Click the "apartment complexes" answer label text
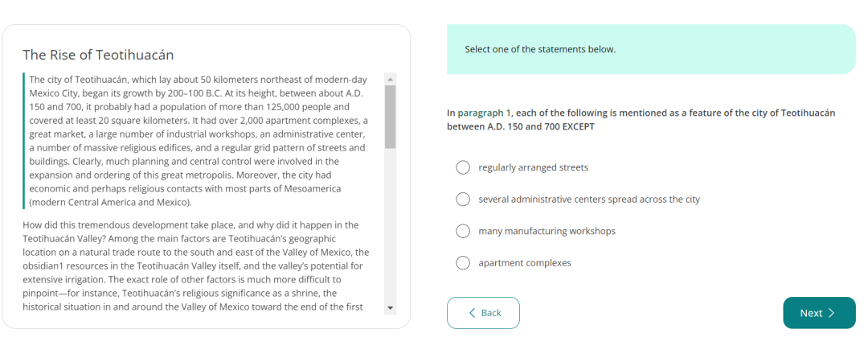868x354 pixels. click(x=525, y=263)
